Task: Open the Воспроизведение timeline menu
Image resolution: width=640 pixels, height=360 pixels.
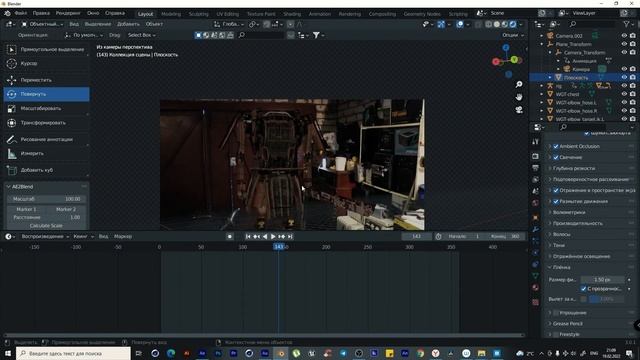Action: click(x=44, y=236)
